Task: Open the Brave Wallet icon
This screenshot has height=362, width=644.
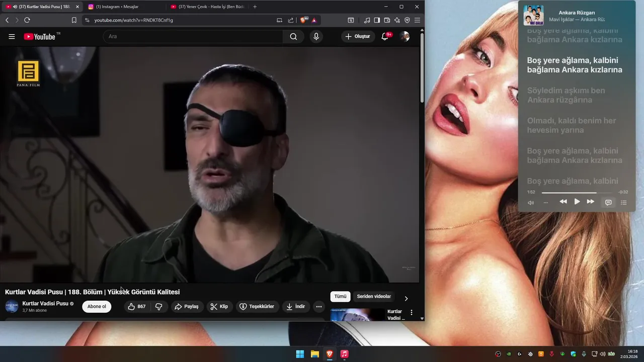Action: (x=387, y=20)
